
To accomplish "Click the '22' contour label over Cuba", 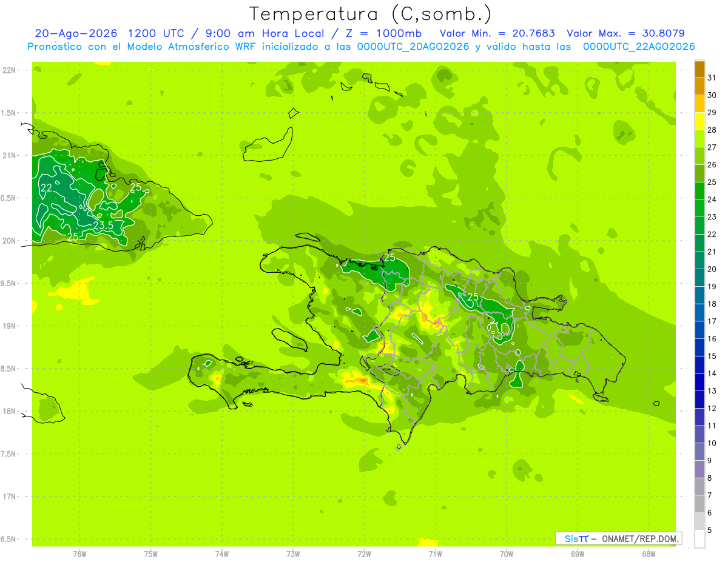I will click(46, 188).
